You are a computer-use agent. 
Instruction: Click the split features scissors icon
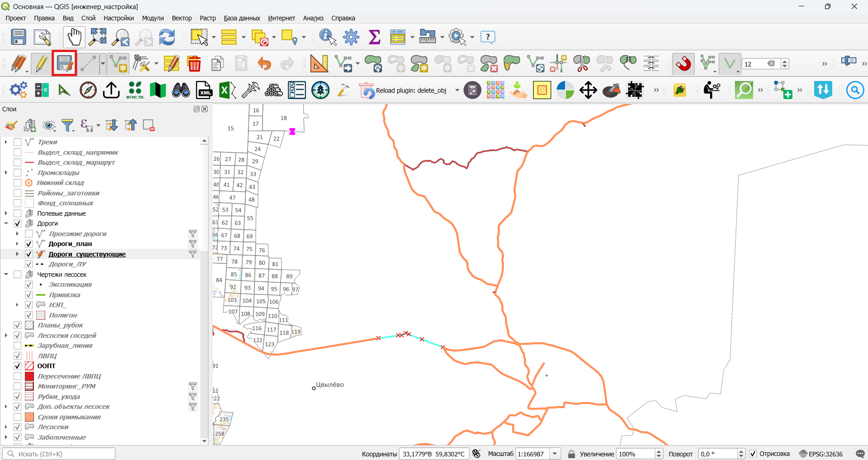(582, 64)
